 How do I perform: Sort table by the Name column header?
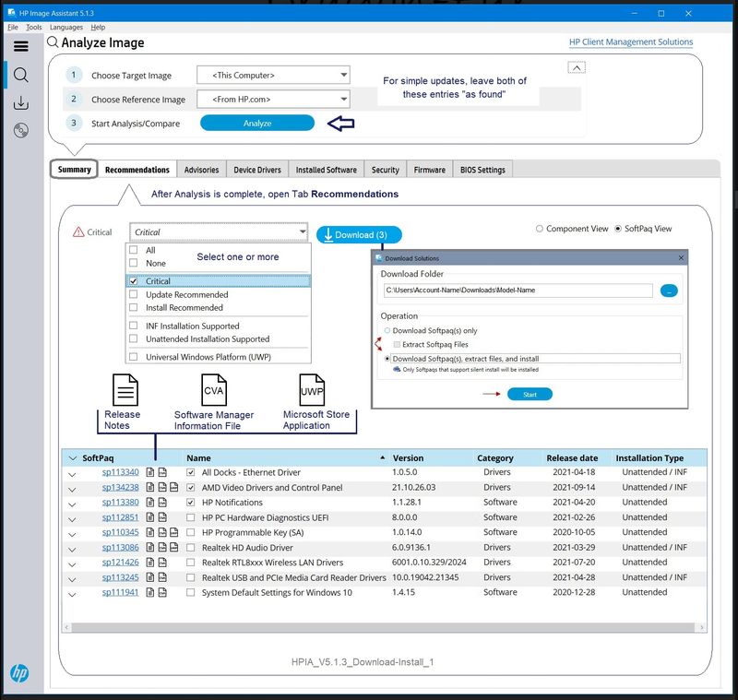[x=198, y=457]
